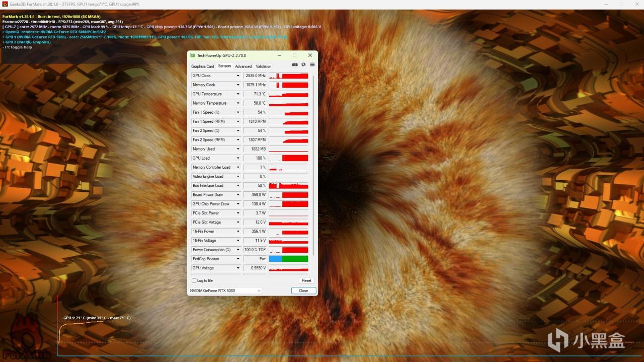The image size is (644, 362).
Task: Click the 138.4 W chip power value
Action: click(255, 204)
